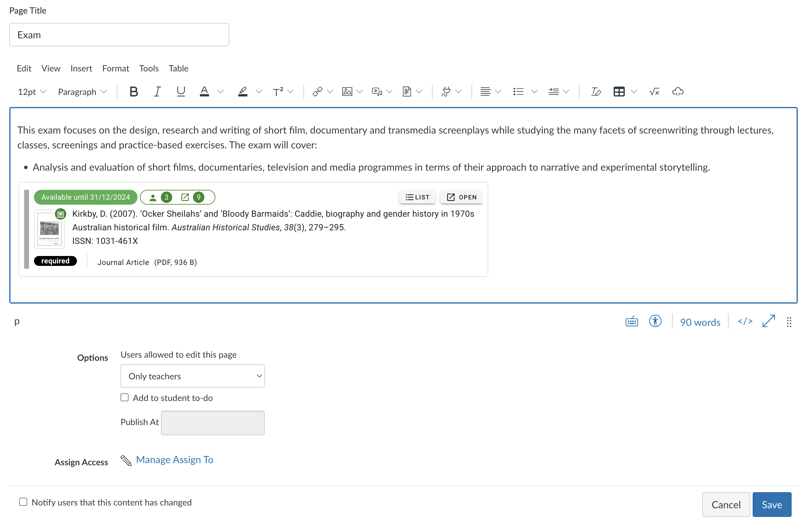This screenshot has height=520, width=812.
Task: Open the Format menu
Action: pos(116,68)
